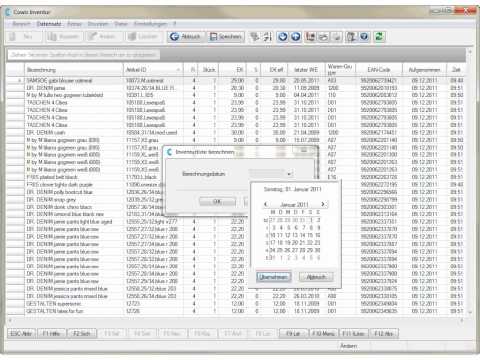The width and height of the screenshot is (480, 360).
Task: Click Abbruch in the calendar popup
Action: [316, 277]
